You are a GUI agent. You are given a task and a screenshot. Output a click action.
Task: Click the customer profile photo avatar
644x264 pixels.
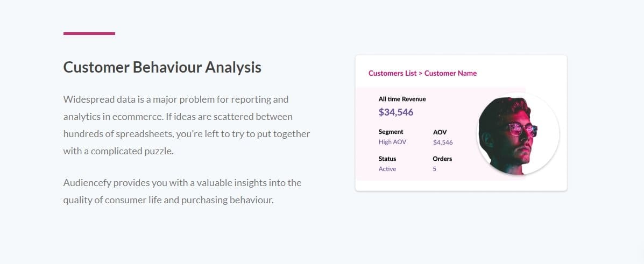(x=518, y=134)
